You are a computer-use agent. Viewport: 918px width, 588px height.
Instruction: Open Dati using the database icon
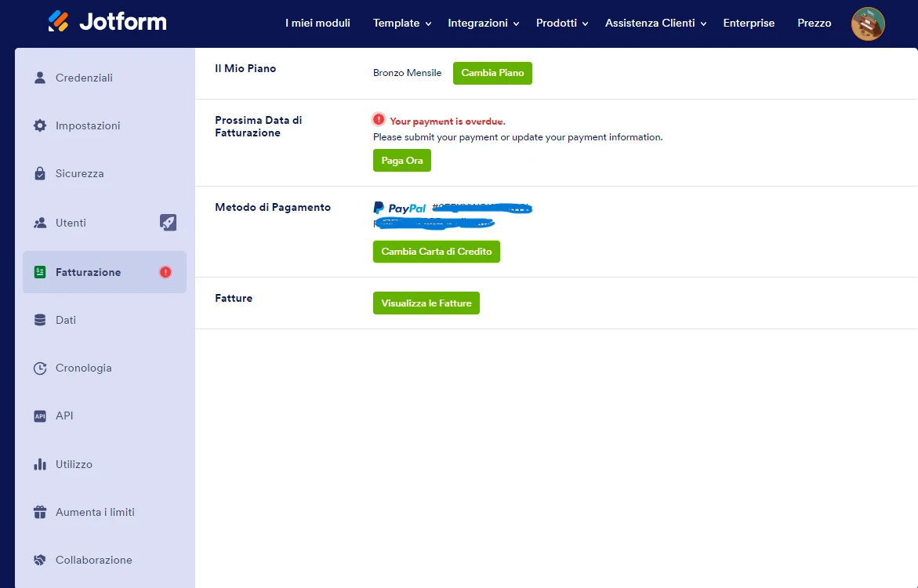[39, 320]
